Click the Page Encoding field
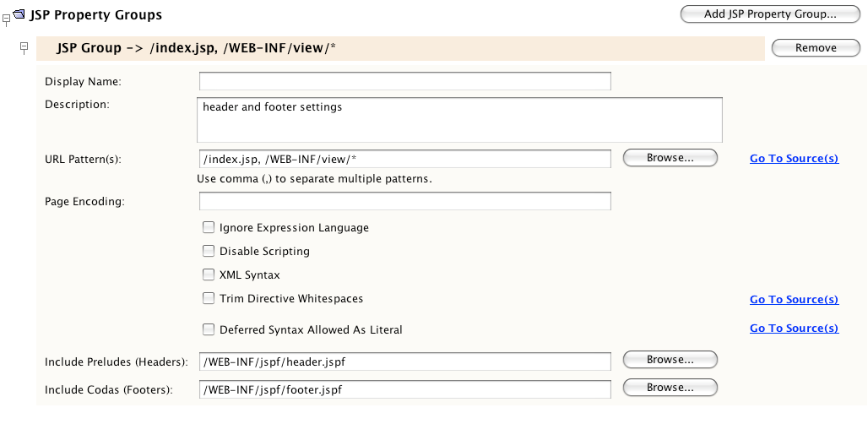The width and height of the screenshot is (868, 424). tap(404, 201)
